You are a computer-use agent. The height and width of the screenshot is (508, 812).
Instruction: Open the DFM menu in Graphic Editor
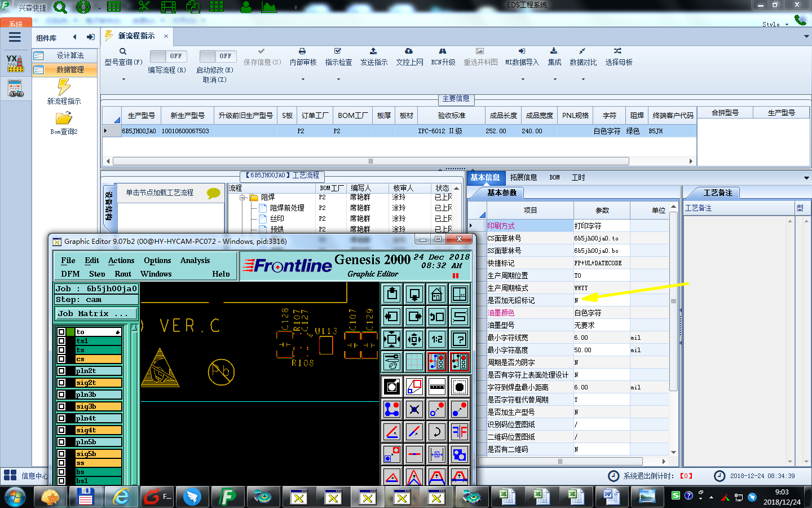click(x=70, y=274)
